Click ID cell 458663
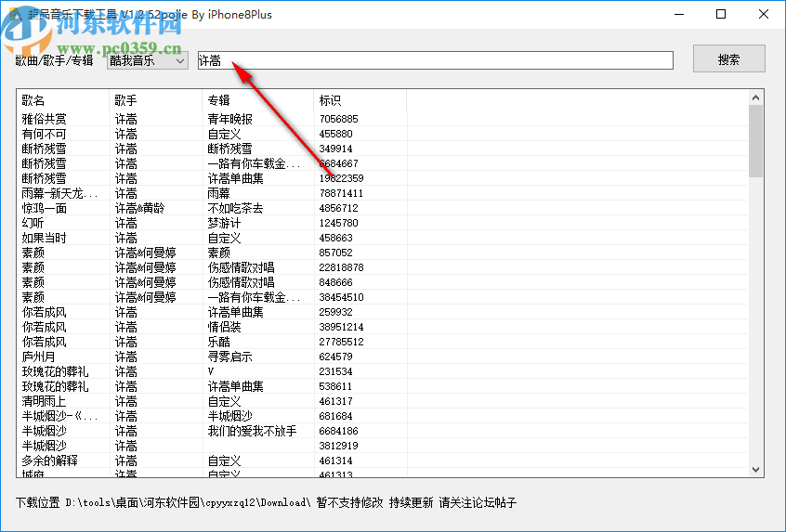This screenshot has width=786, height=532. [335, 238]
